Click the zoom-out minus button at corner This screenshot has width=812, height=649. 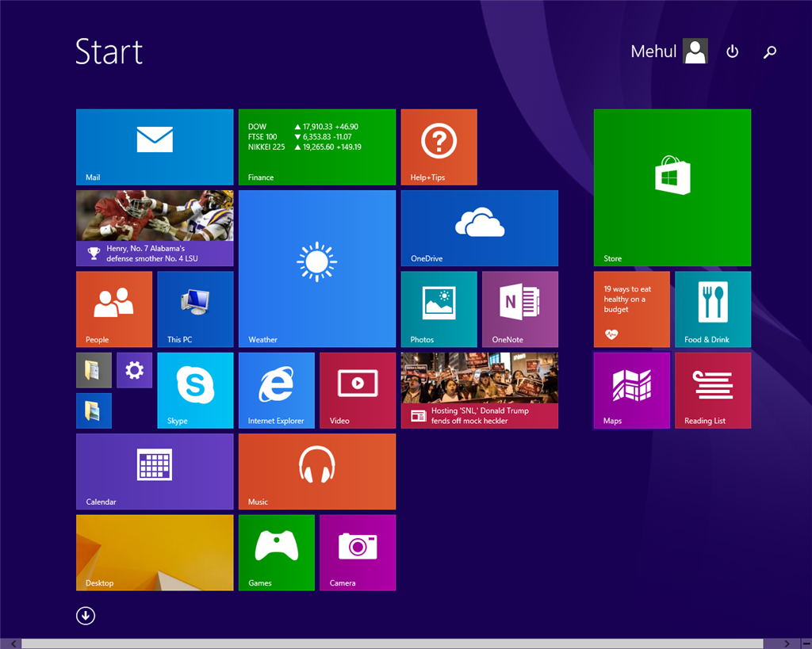[x=806, y=643]
